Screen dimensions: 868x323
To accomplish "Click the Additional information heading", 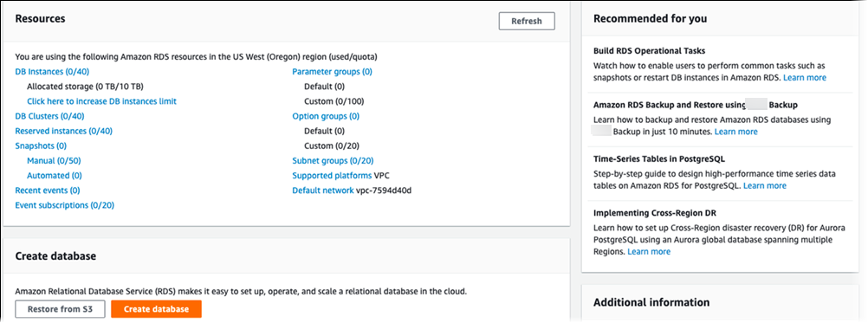I will click(x=651, y=302).
